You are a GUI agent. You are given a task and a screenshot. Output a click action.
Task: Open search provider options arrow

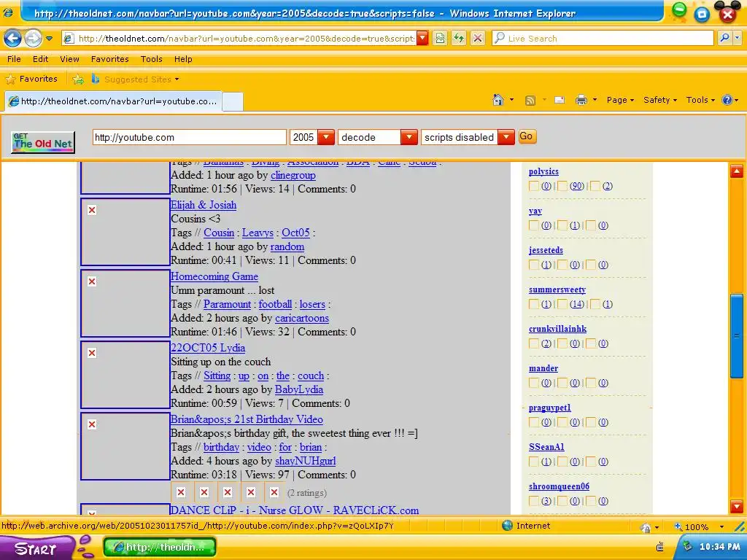click(x=738, y=38)
